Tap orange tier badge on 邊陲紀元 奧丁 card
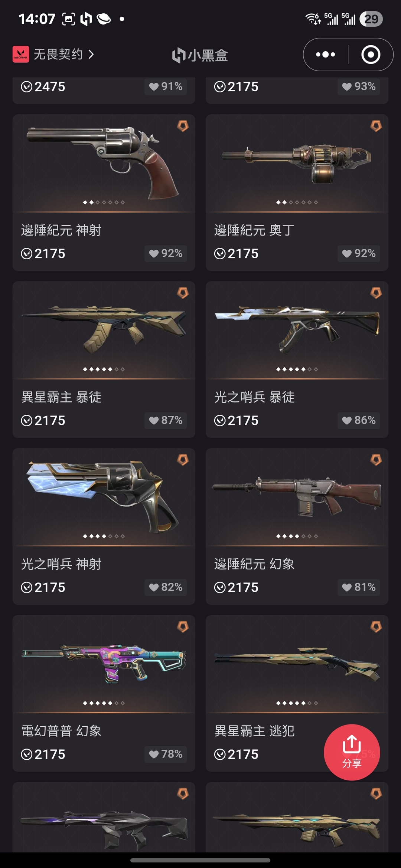The height and width of the screenshot is (868, 401). (x=376, y=126)
